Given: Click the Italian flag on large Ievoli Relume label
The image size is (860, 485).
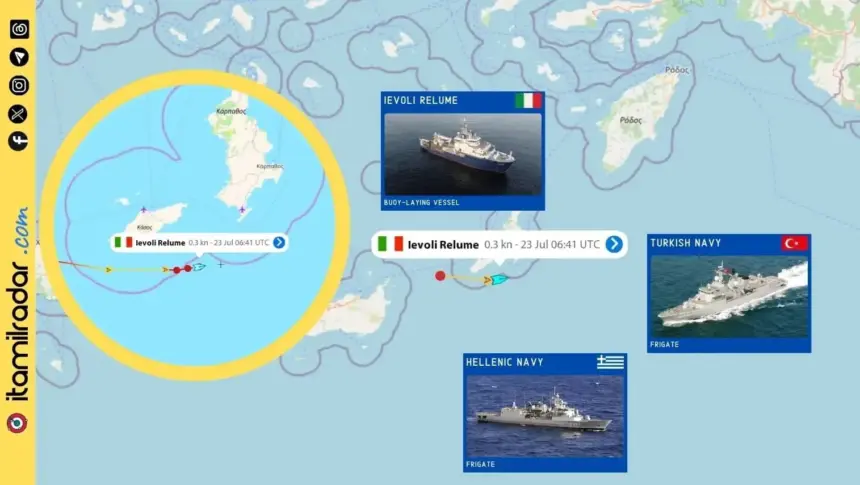Looking at the screenshot, I should click(391, 244).
